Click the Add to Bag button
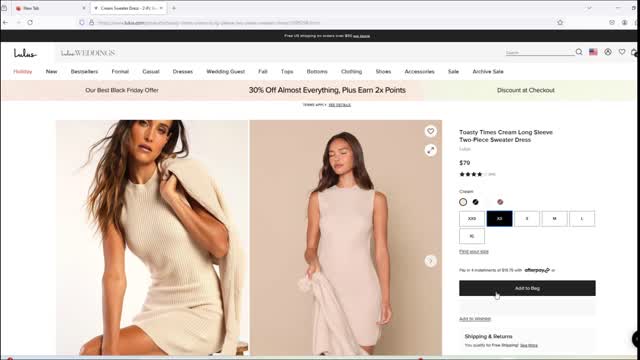 [x=527, y=288]
